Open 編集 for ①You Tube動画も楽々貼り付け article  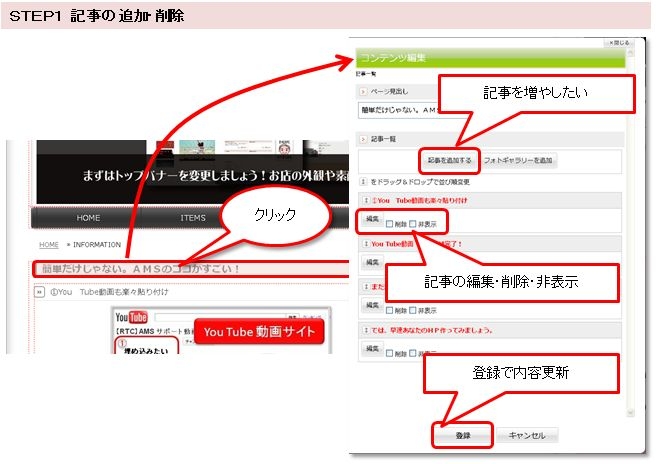pyautogui.click(x=372, y=219)
